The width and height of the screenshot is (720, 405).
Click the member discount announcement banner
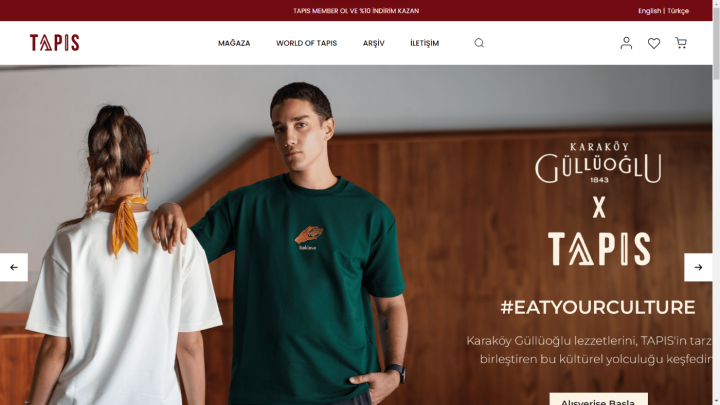[x=356, y=11]
